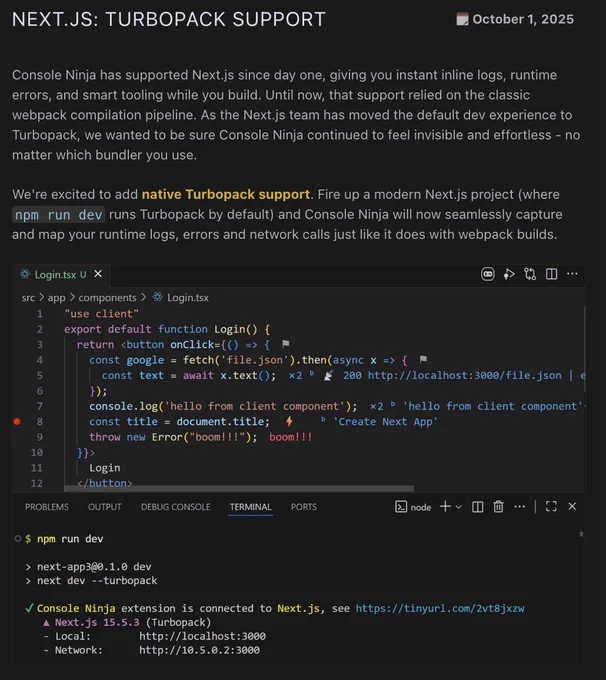Screen dimensions: 606x680
Task: Click the React file icon in Login.tsx tab
Action: [25, 274]
